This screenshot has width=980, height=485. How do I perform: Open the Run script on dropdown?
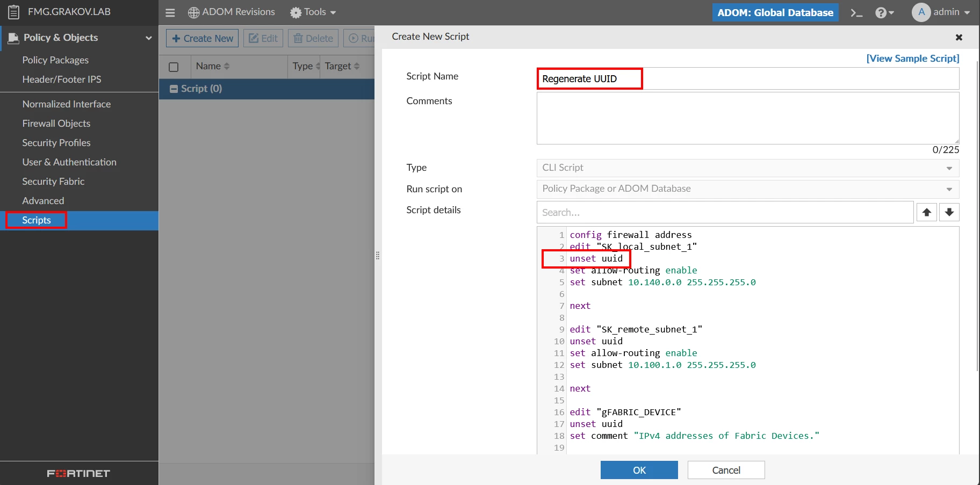748,189
